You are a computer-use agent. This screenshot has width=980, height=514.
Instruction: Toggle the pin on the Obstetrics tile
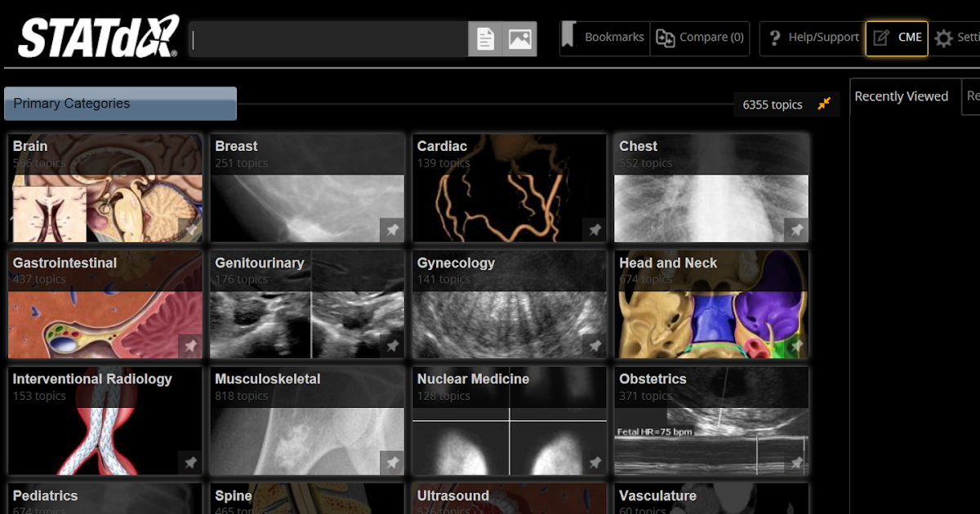[x=796, y=462]
